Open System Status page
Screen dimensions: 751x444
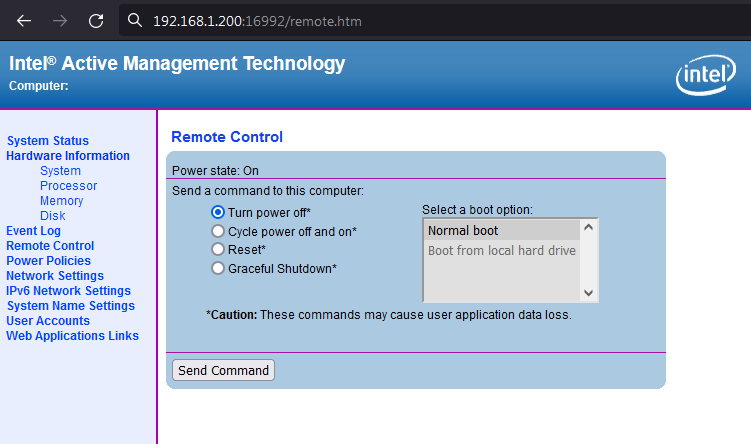47,141
